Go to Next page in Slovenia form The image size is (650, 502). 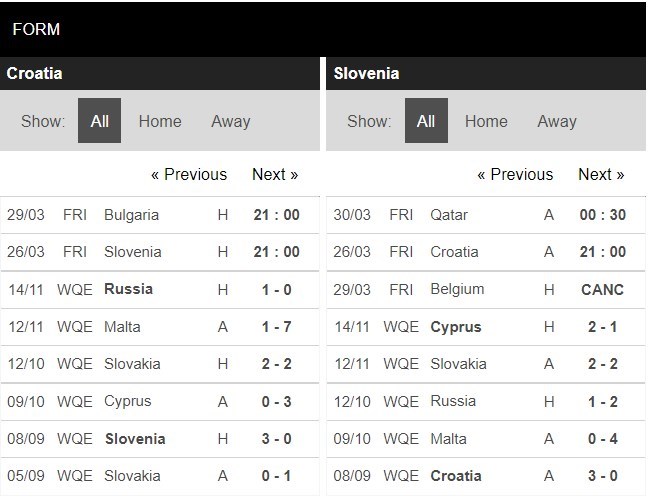[x=601, y=174]
